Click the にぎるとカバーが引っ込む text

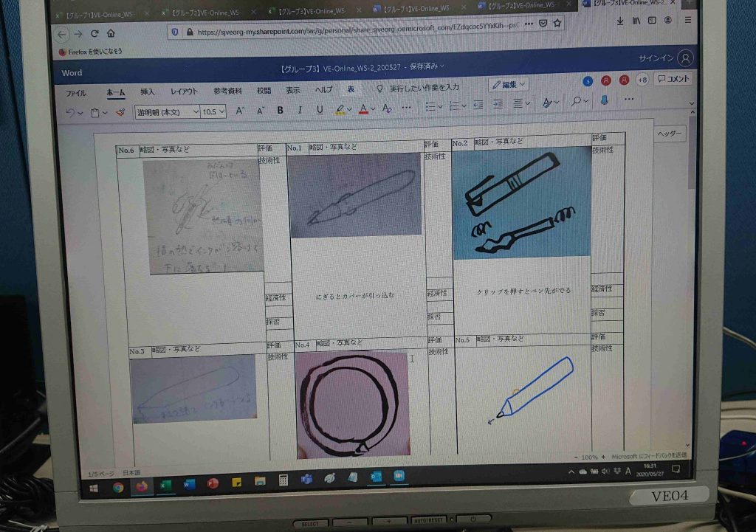coord(355,296)
